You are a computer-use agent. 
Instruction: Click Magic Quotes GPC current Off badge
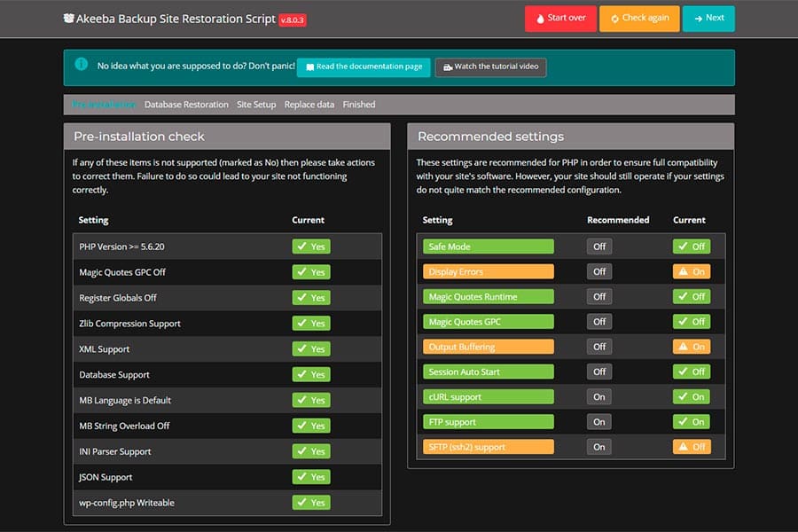coord(691,322)
